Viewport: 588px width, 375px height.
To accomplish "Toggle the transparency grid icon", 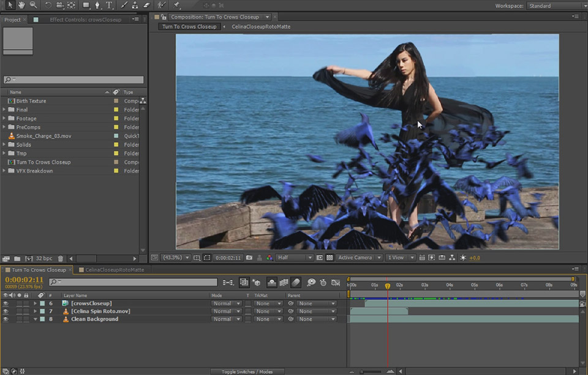I will coord(330,257).
